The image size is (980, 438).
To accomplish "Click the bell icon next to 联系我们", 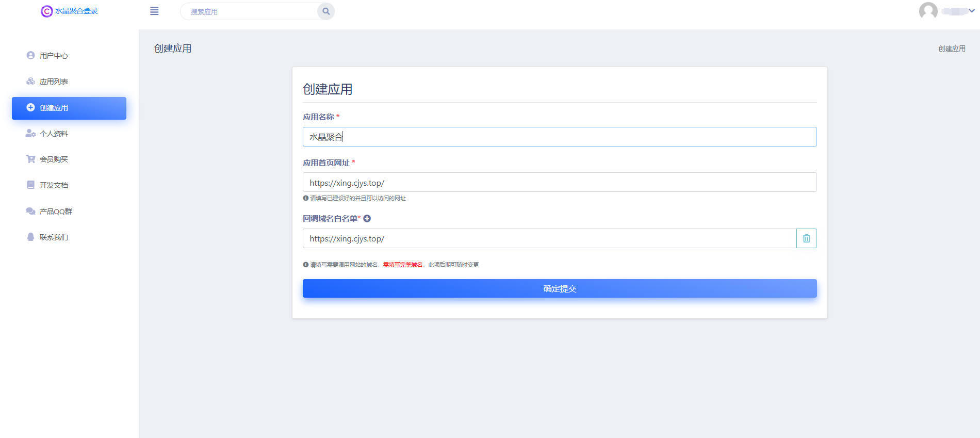I will click(x=30, y=237).
